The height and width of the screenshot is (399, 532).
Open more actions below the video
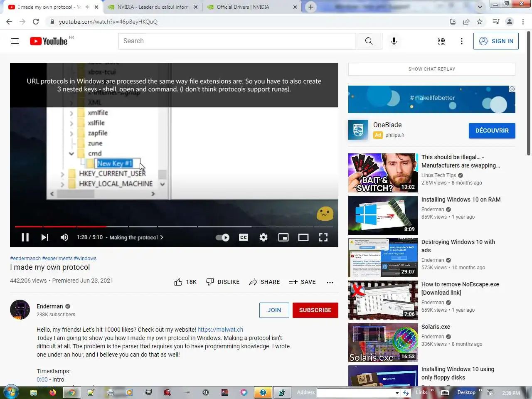(330, 282)
